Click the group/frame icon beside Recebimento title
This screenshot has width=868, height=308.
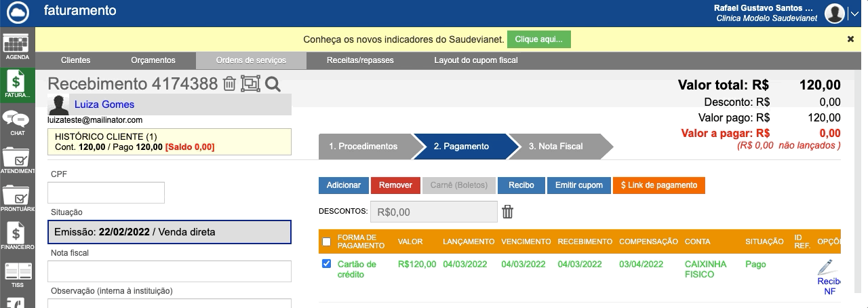(251, 84)
